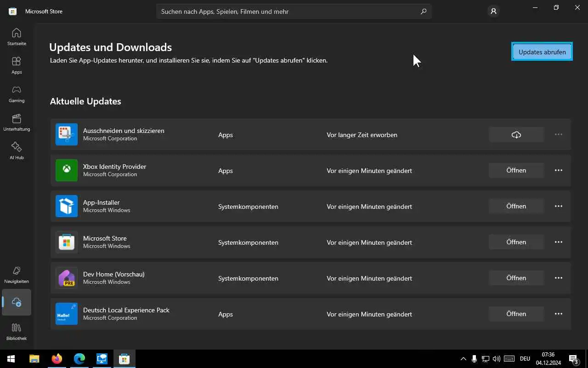Open the clock and date flyout
Image resolution: width=588 pixels, height=368 pixels.
(x=548, y=359)
